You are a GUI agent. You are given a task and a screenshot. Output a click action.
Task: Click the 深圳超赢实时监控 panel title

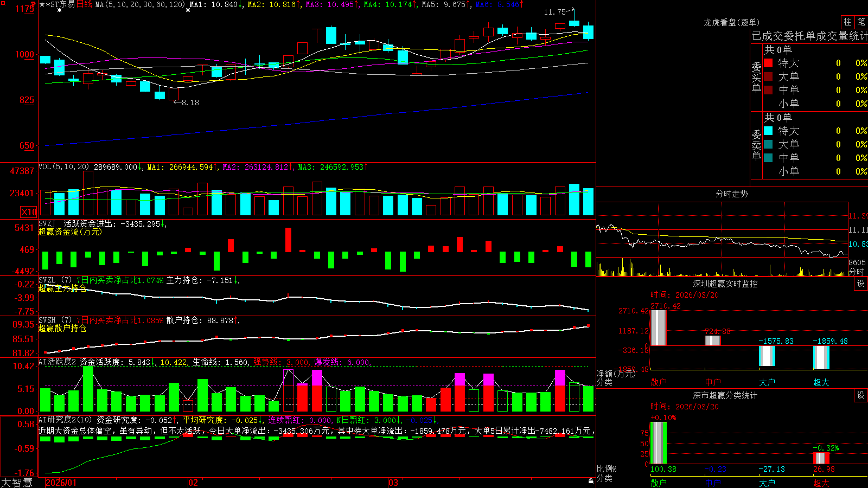(725, 284)
